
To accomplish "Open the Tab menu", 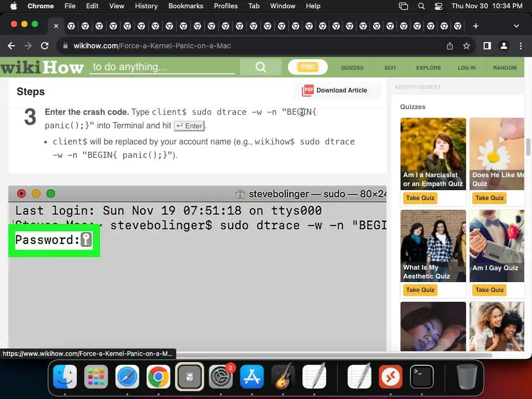I will pos(254,6).
